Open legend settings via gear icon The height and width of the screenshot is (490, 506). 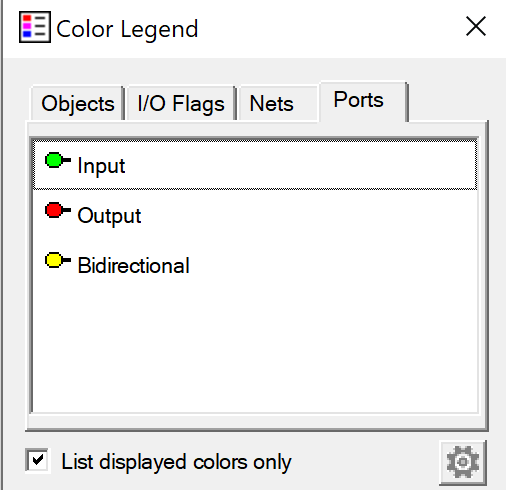[463, 462]
